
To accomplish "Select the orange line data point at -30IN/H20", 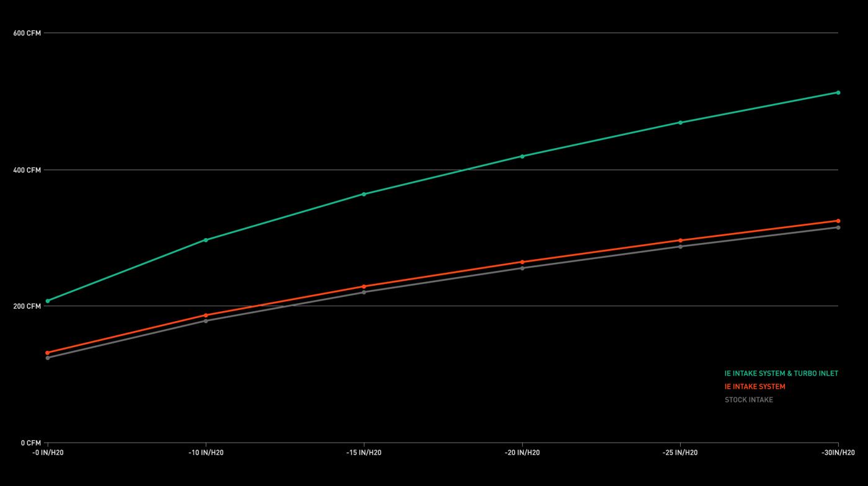I will tap(838, 221).
